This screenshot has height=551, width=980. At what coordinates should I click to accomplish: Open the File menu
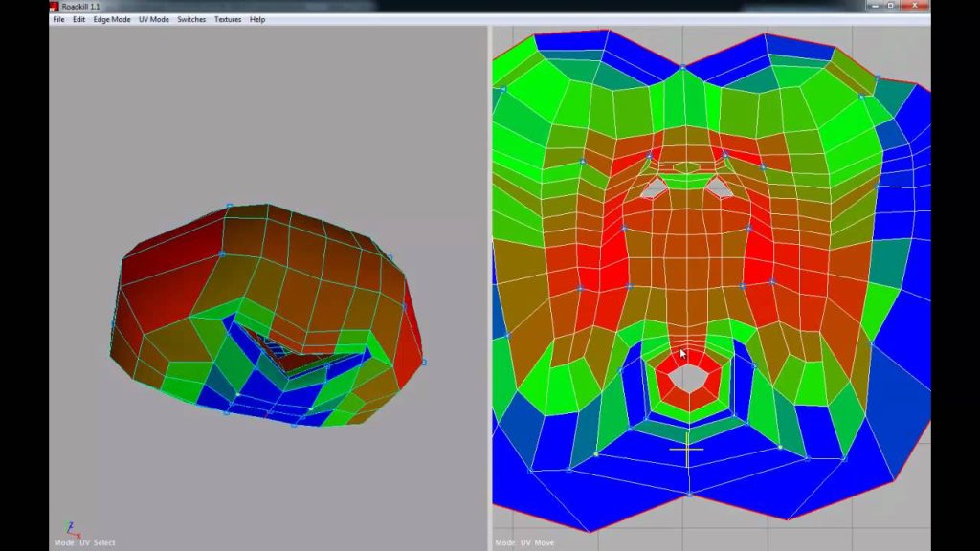58,19
